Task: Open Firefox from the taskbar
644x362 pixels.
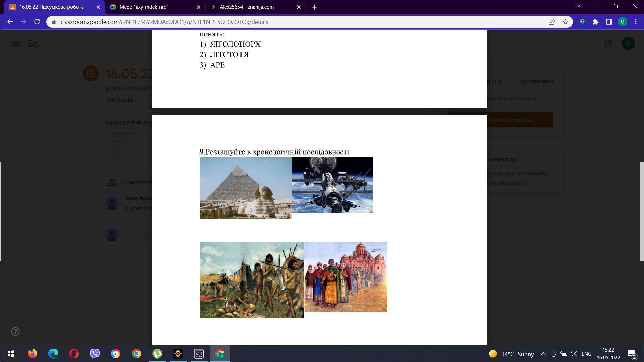Action: pyautogui.click(x=33, y=354)
